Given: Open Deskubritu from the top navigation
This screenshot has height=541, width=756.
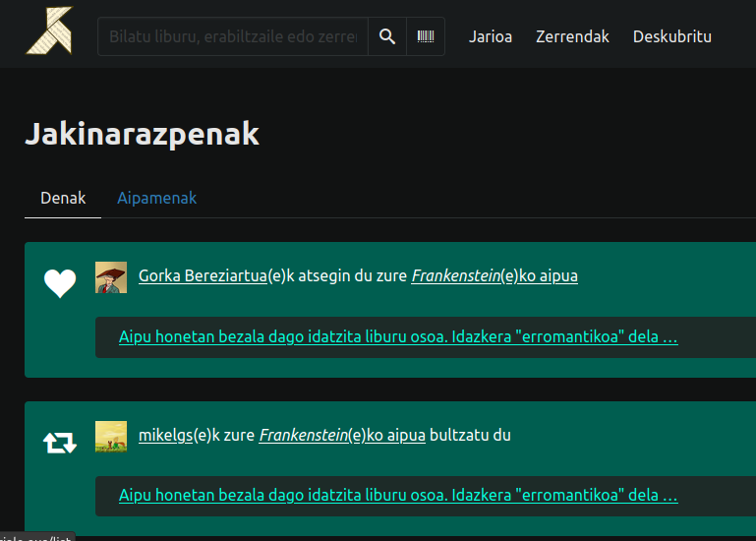Looking at the screenshot, I should tap(672, 36).
